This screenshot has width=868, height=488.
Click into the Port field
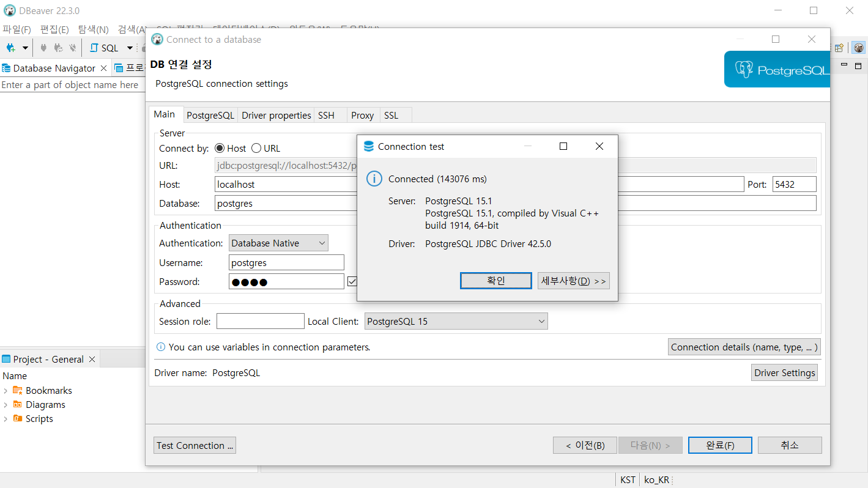click(795, 184)
